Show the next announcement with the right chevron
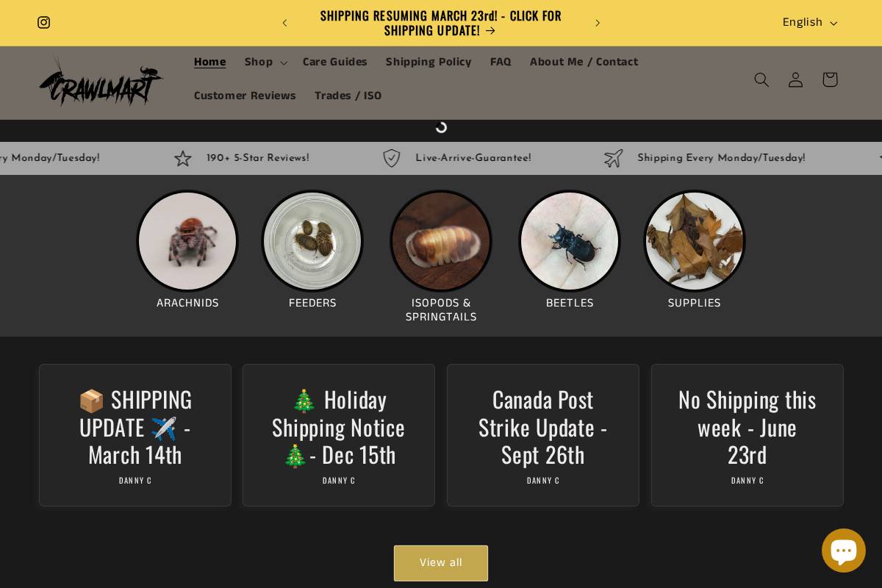882x588 pixels. pyautogui.click(x=598, y=23)
